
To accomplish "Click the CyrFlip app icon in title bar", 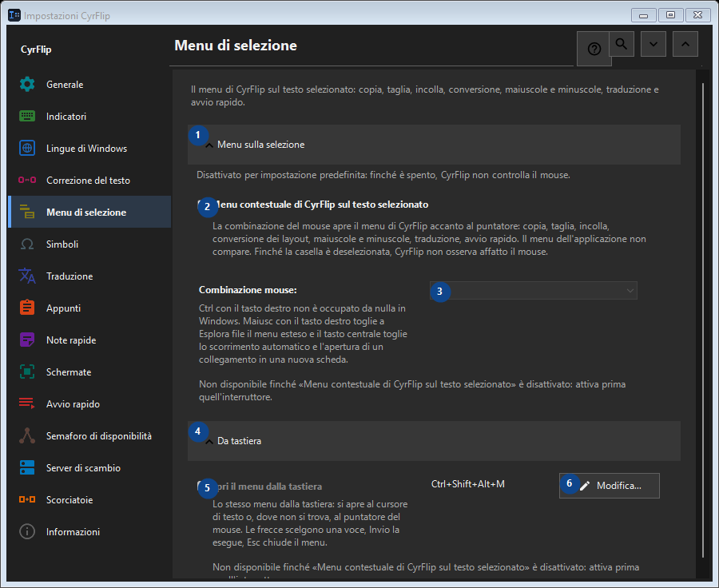I will (14, 15).
